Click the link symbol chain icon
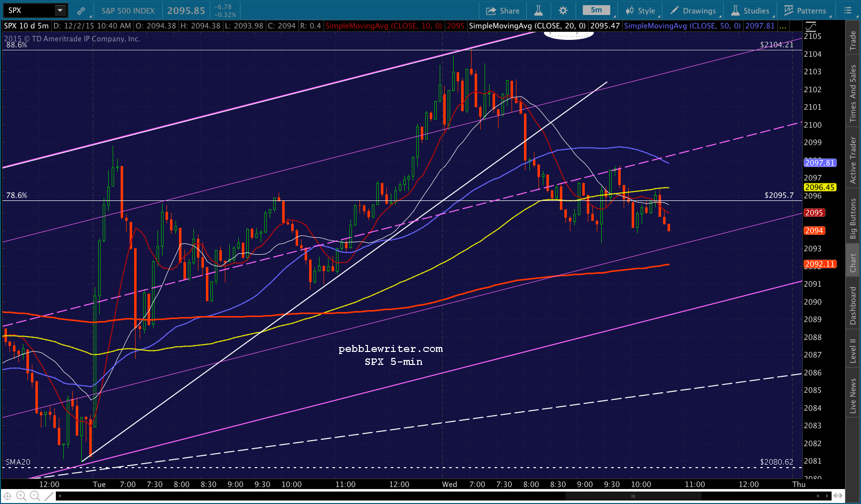The width and height of the screenshot is (861, 504). [x=81, y=10]
